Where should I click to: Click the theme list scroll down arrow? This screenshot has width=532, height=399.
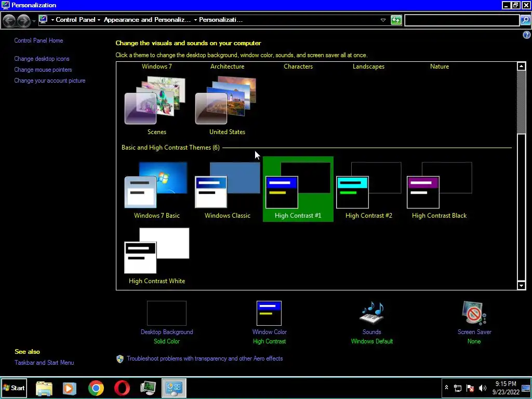click(521, 285)
